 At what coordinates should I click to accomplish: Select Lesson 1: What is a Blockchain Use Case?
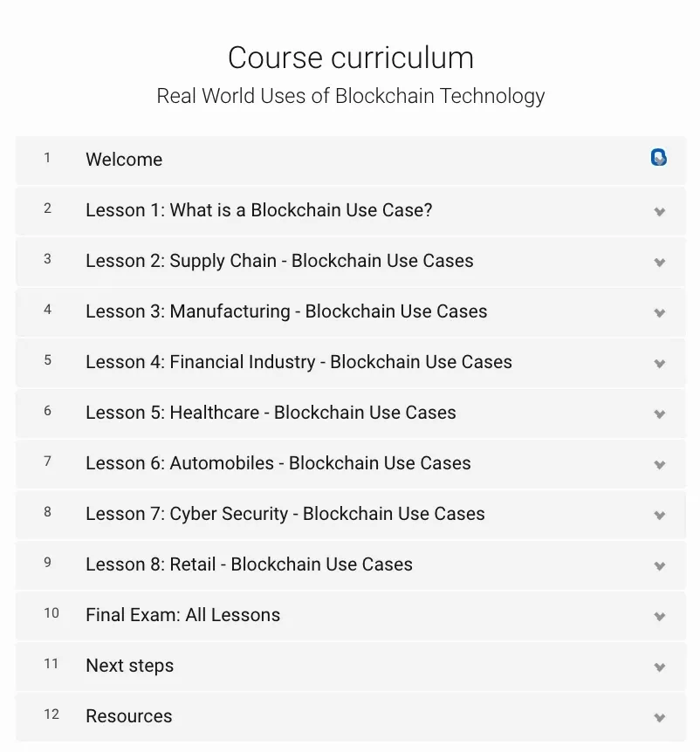click(x=259, y=210)
